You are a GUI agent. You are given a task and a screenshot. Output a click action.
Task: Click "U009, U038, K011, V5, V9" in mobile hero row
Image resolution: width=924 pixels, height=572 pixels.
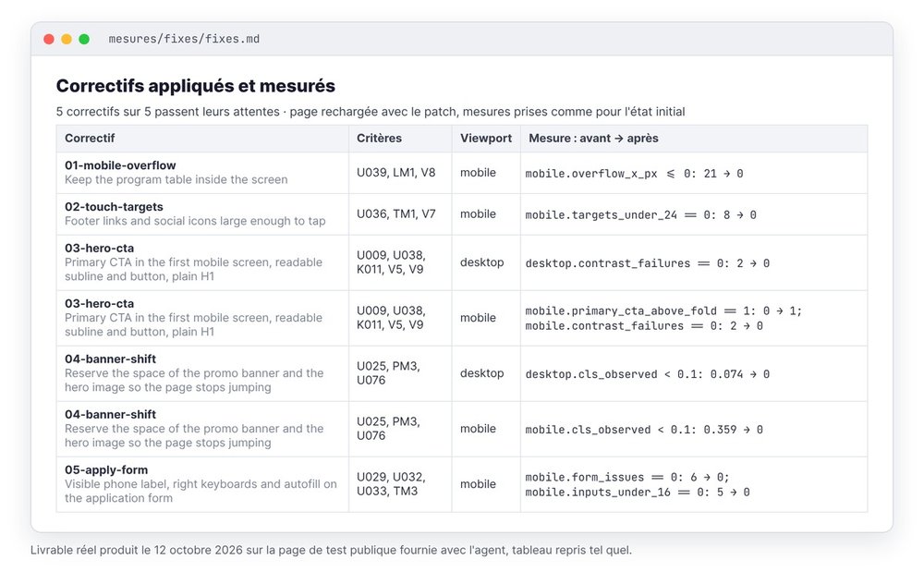[x=391, y=318]
